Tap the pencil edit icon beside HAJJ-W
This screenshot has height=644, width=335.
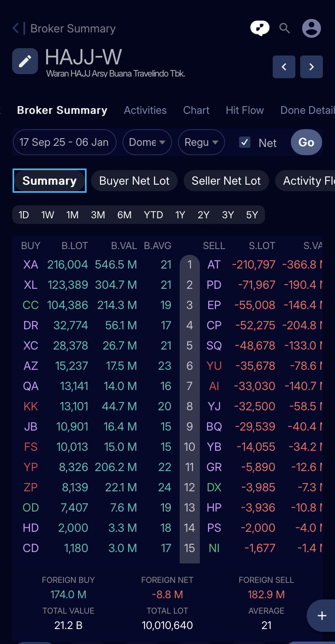coord(25,61)
